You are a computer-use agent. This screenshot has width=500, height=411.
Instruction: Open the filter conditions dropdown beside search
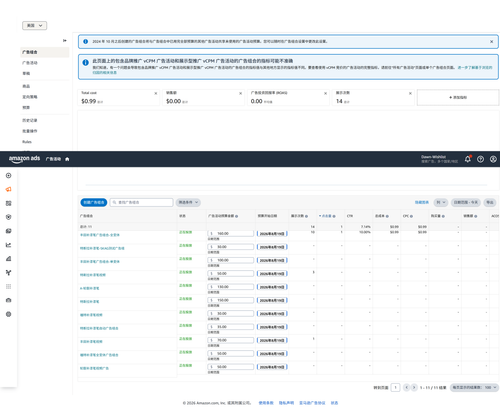(188, 202)
